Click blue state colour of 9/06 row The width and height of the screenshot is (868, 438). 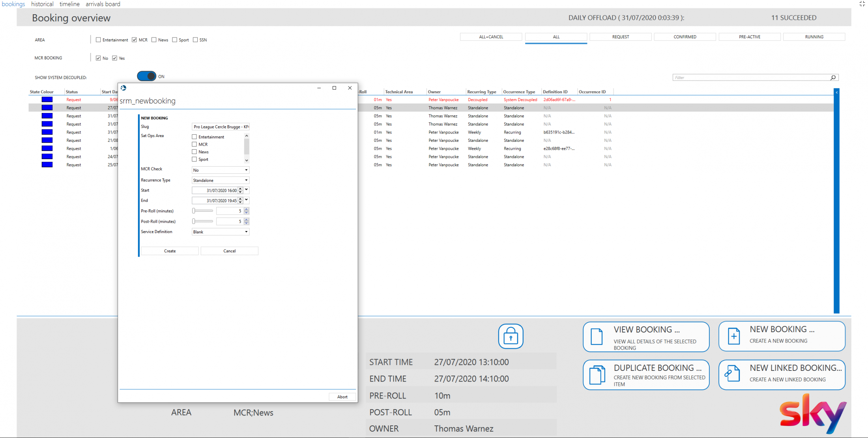pos(47,100)
